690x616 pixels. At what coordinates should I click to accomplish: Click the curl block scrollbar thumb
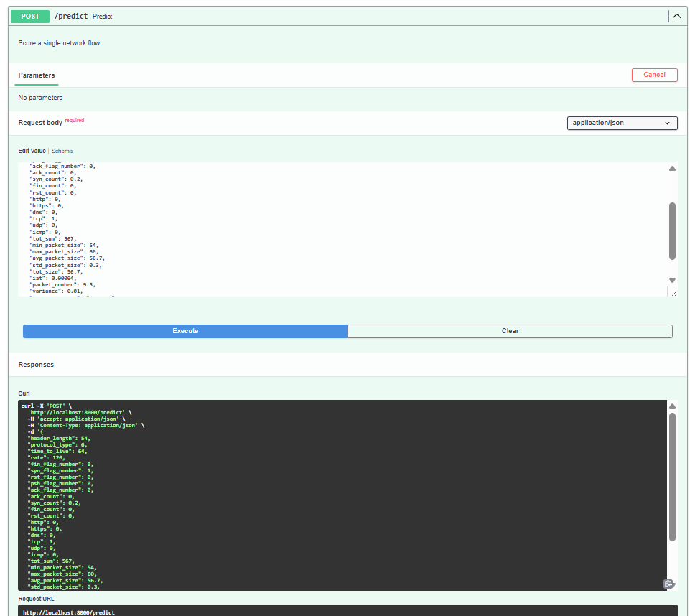click(672, 477)
